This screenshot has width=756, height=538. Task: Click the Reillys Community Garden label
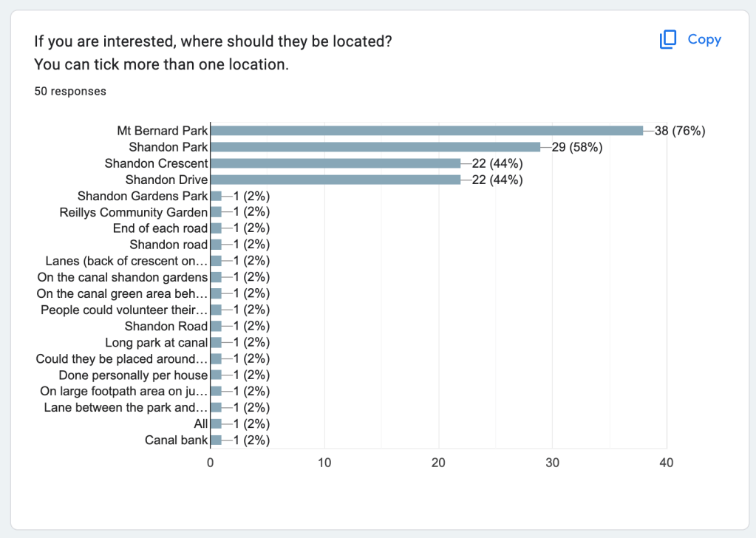click(134, 212)
